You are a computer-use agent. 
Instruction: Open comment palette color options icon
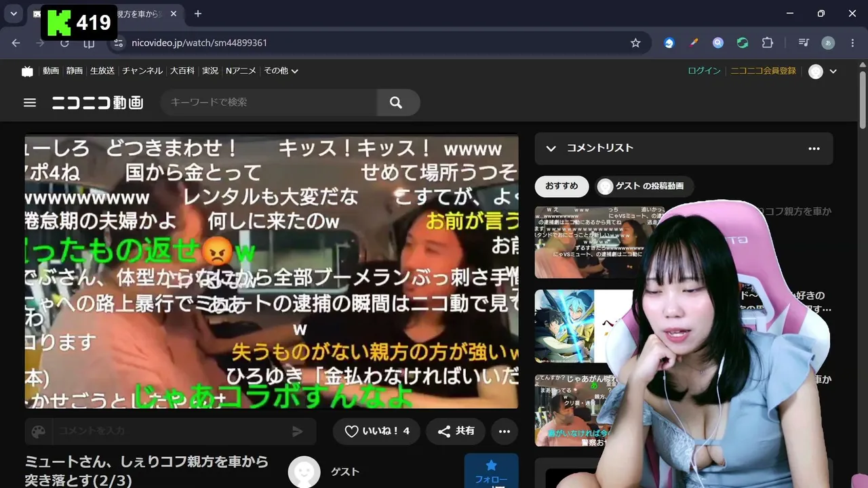pos(39,432)
